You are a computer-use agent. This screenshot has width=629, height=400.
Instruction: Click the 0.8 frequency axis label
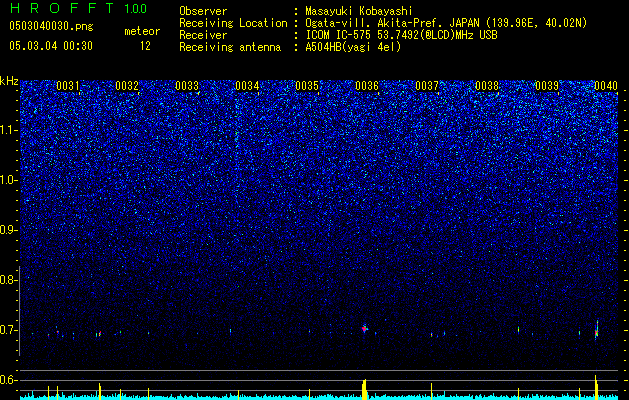pos(9,280)
